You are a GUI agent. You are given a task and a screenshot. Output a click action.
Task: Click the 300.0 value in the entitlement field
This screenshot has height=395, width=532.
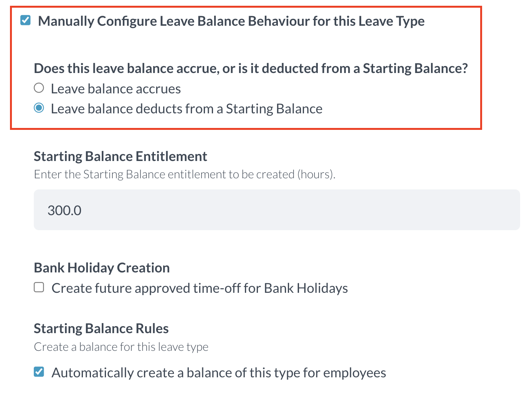[x=64, y=211]
